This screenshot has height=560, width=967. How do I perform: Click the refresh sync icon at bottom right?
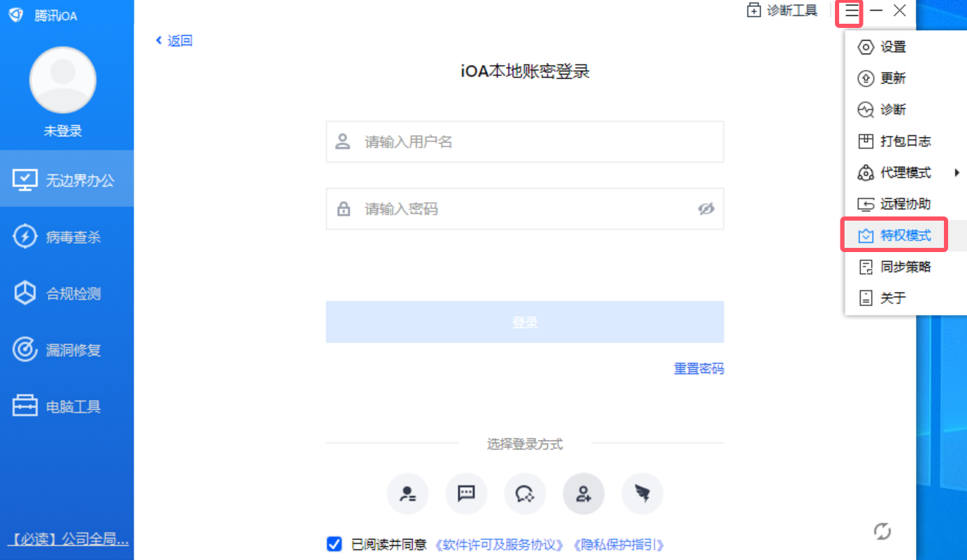[x=882, y=531]
